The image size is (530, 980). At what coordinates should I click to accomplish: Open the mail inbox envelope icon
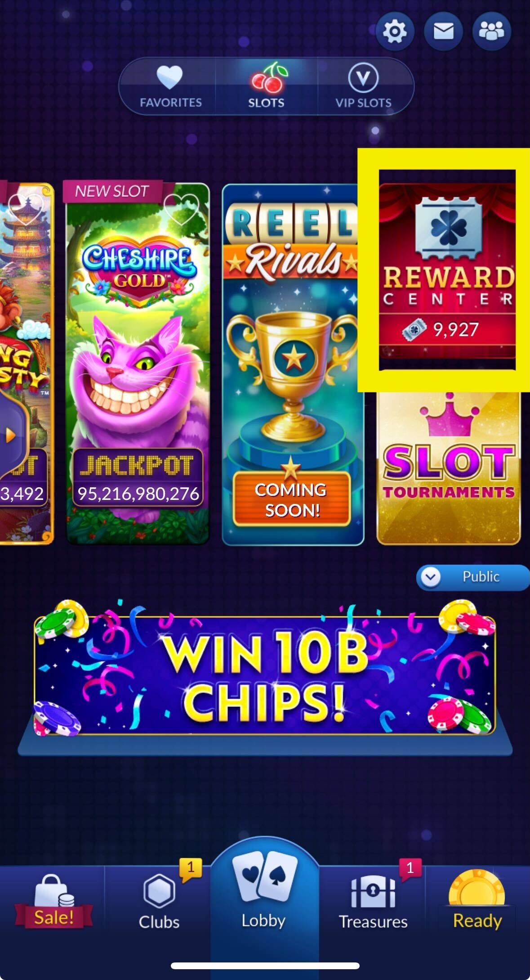point(443,31)
